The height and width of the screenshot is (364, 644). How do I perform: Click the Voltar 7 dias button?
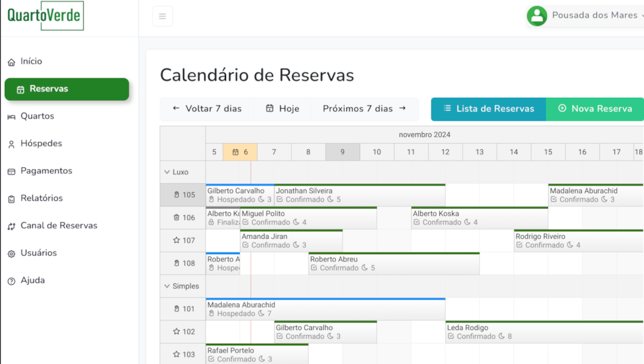206,109
